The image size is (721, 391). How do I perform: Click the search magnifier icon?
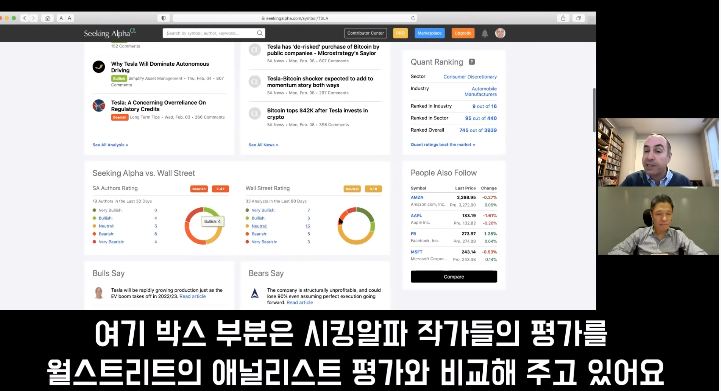260,33
